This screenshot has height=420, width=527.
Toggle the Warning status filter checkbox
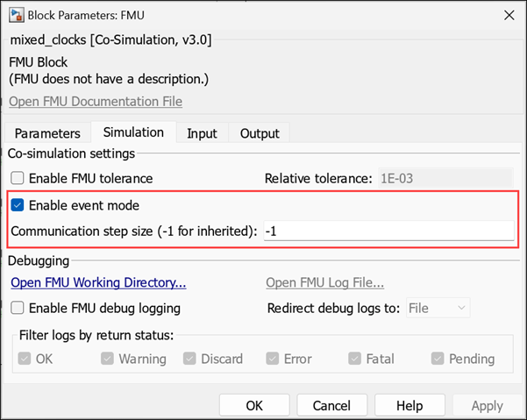[108, 359]
